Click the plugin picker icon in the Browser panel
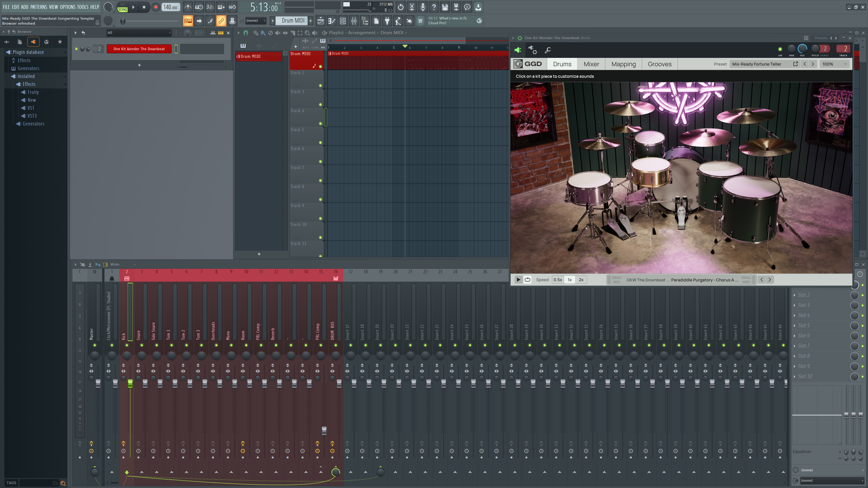 pos(33,42)
